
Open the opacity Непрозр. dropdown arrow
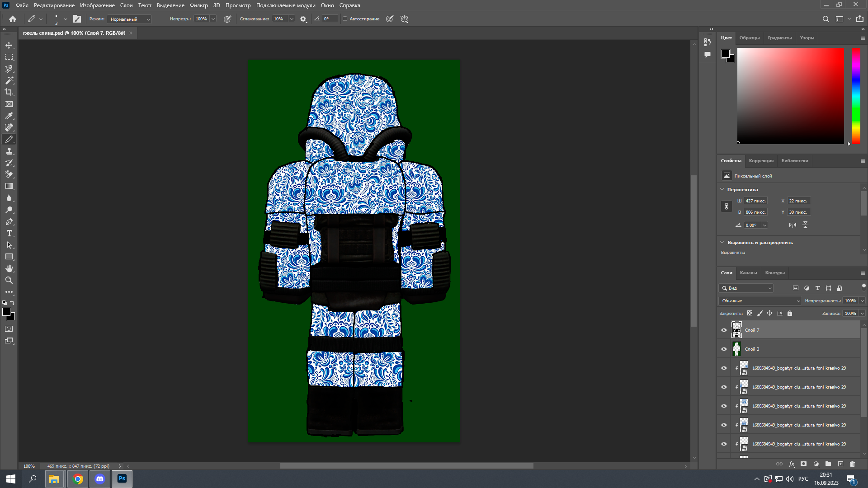point(213,19)
